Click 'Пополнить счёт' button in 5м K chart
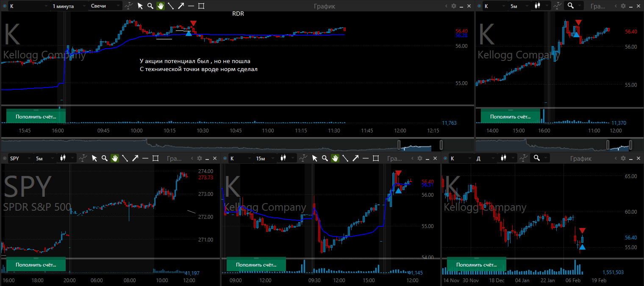644x286 pixels. (511, 116)
